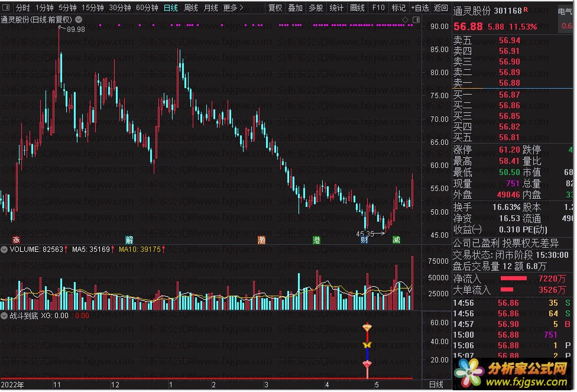Screen dimensions: 577x392
Task: Open dropdown next to 通灵股份 chart title
Action: pos(79,20)
